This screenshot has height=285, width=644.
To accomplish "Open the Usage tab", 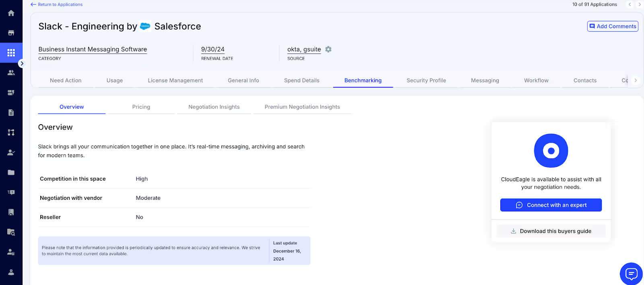I will tap(115, 80).
